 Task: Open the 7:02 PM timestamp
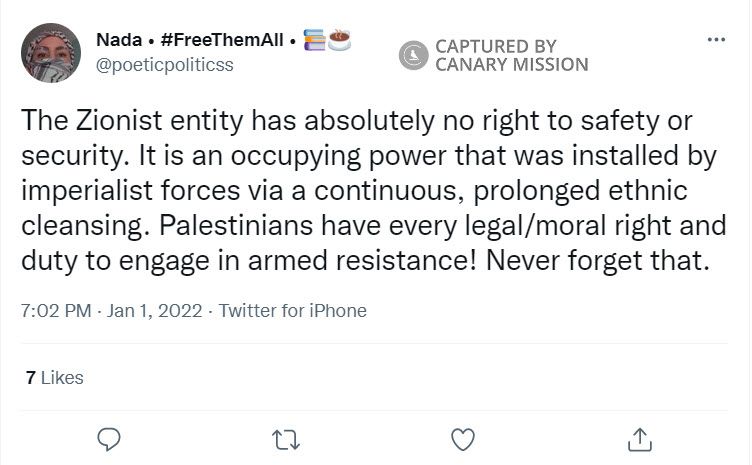(x=55, y=311)
